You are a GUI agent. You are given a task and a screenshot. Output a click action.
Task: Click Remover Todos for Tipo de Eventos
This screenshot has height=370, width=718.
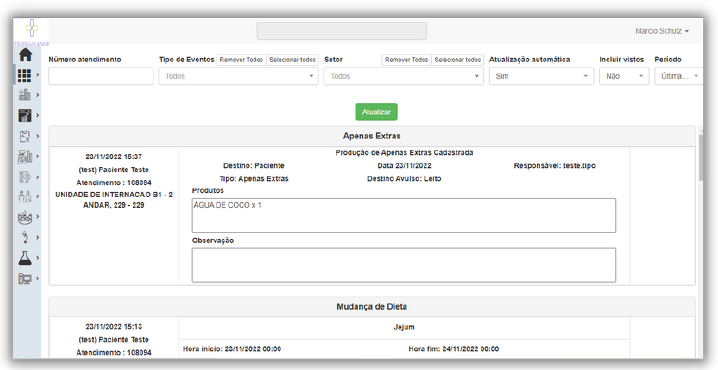point(241,60)
